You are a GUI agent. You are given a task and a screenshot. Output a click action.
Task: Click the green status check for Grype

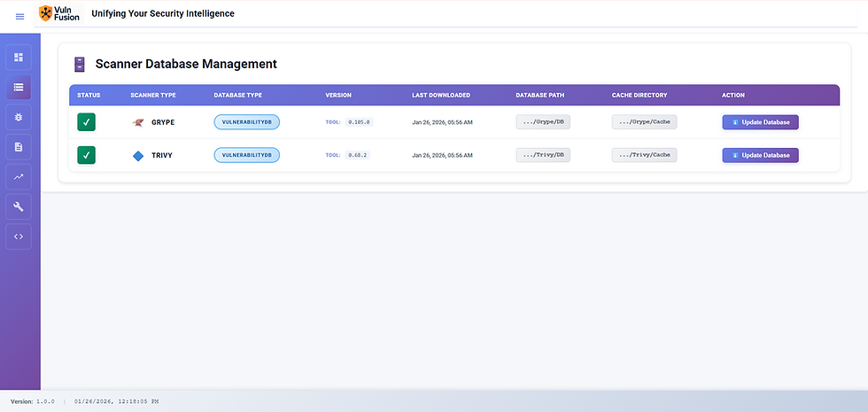click(x=87, y=122)
